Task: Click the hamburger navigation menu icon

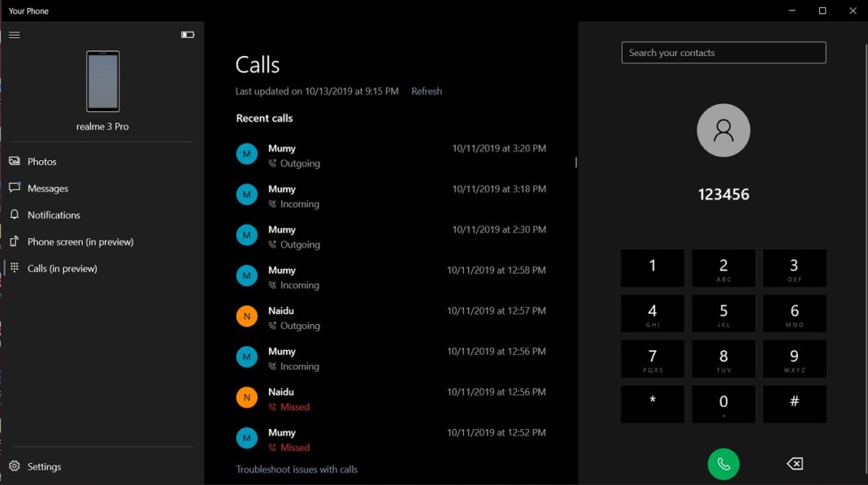Action: pyautogui.click(x=14, y=35)
